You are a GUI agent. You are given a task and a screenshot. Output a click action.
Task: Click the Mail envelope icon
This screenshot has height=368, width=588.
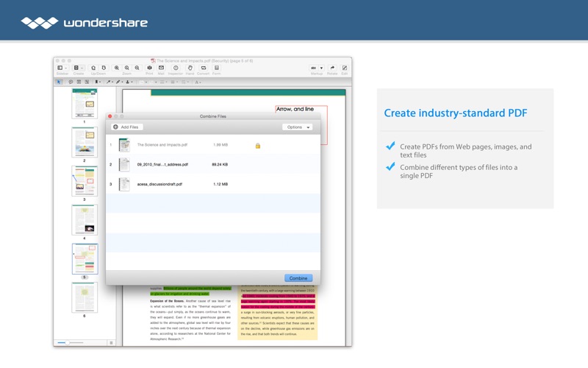click(161, 68)
